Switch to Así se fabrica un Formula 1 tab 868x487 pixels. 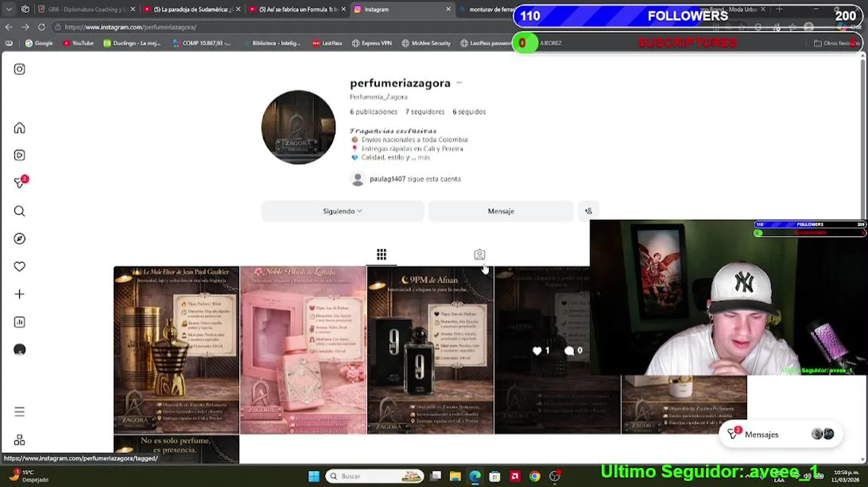click(297, 9)
